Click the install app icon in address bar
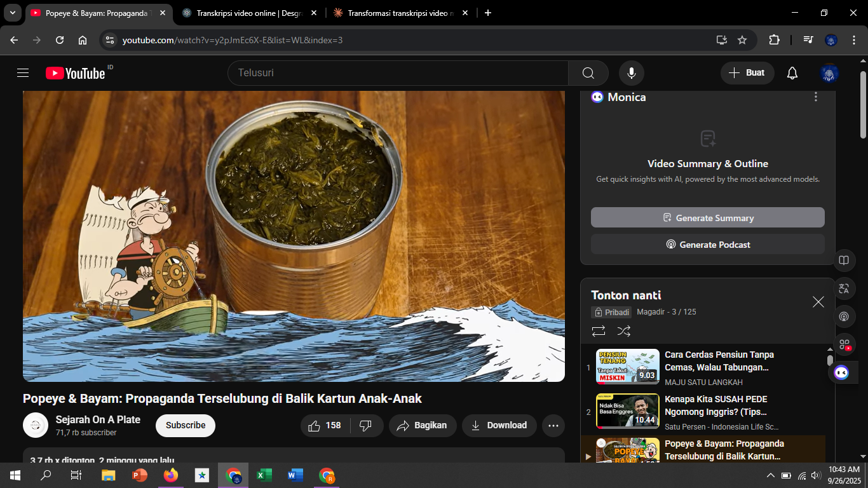 point(722,40)
